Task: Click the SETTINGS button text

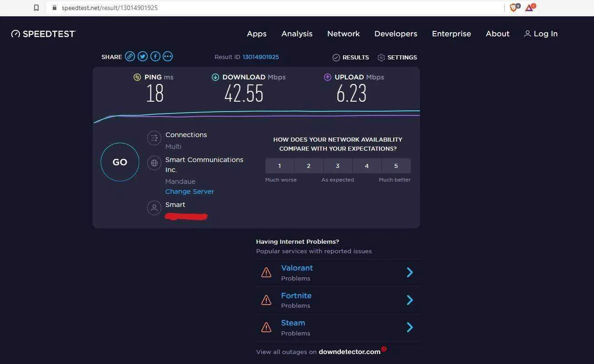Action: coord(402,57)
